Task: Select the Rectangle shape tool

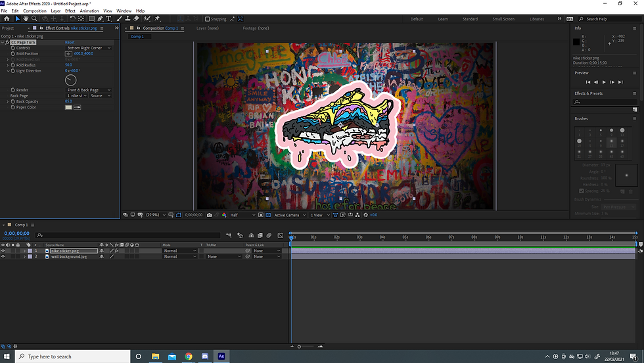Action: point(91,18)
